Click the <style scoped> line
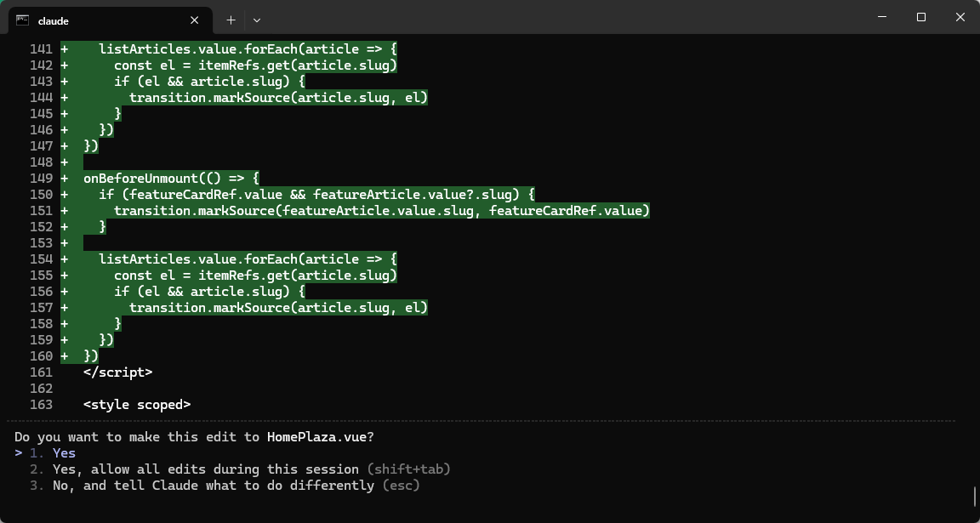 tap(137, 405)
